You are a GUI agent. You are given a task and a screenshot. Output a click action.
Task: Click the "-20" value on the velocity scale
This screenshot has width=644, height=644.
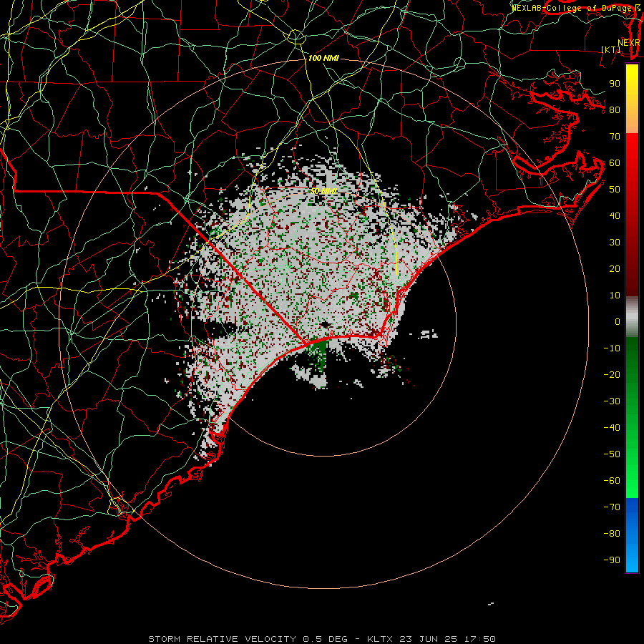612,375
